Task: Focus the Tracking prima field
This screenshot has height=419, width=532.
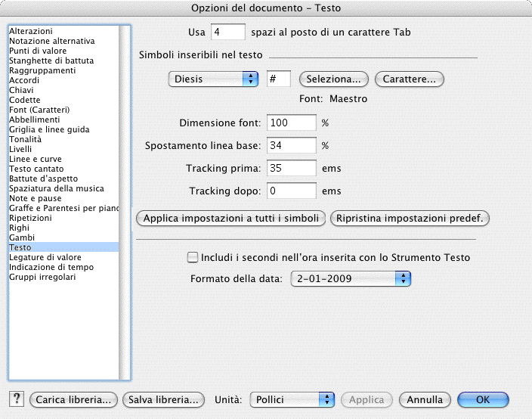Action: coord(291,168)
